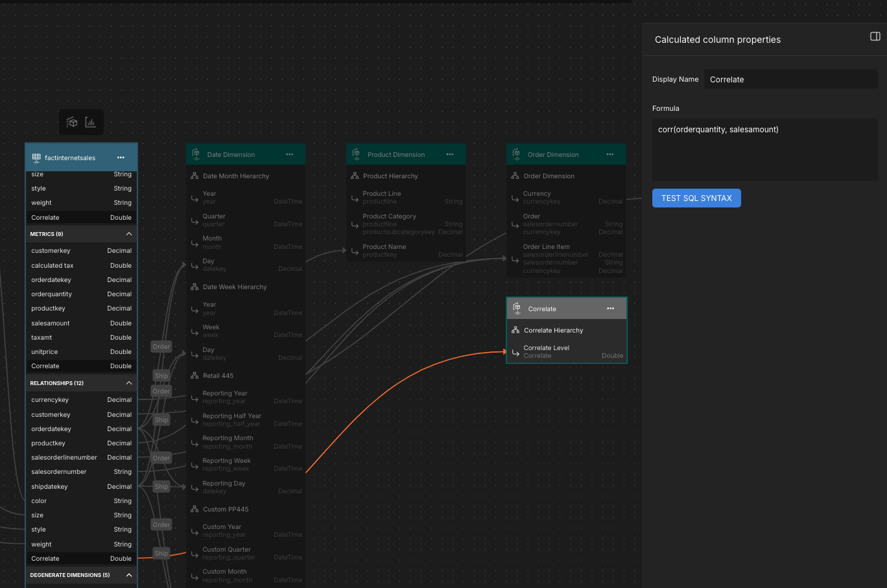This screenshot has height=588, width=887.
Task: Open the Product Dimension three-dot menu
Action: point(449,154)
